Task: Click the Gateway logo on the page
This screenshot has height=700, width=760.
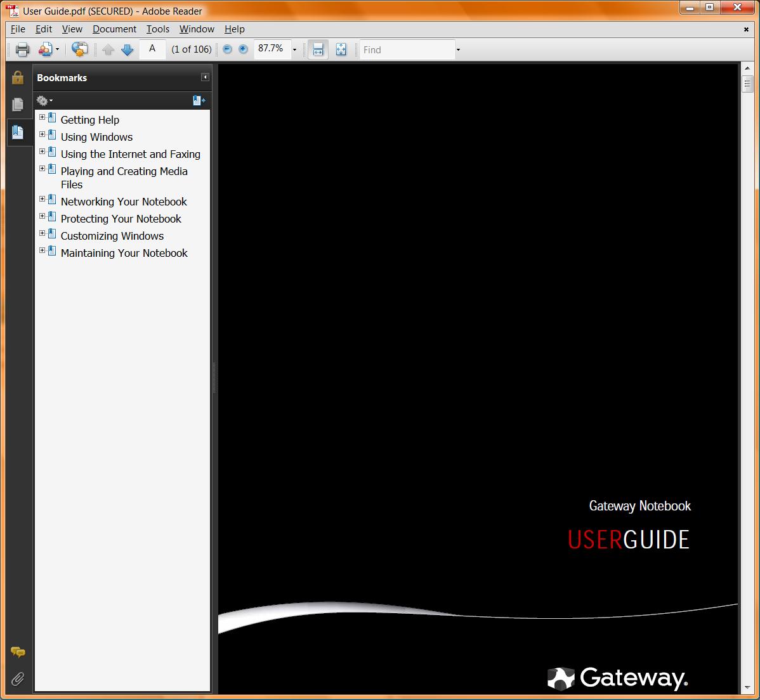Action: coord(617,678)
